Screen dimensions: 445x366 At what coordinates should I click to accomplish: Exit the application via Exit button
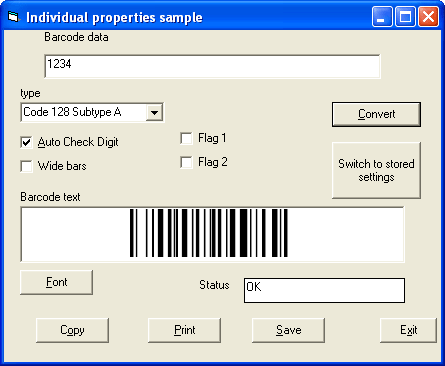click(408, 330)
